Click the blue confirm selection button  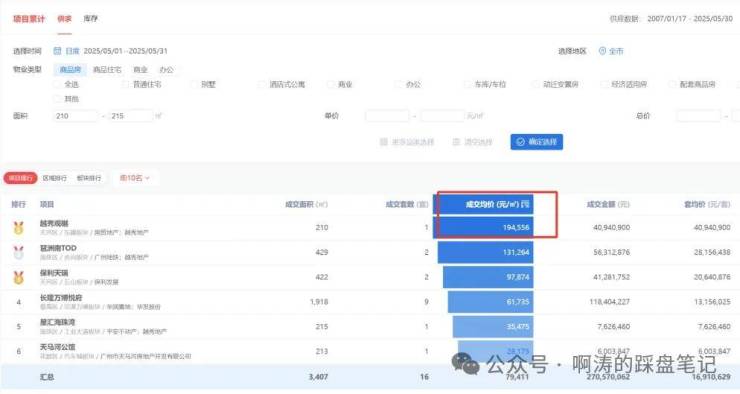(537, 142)
